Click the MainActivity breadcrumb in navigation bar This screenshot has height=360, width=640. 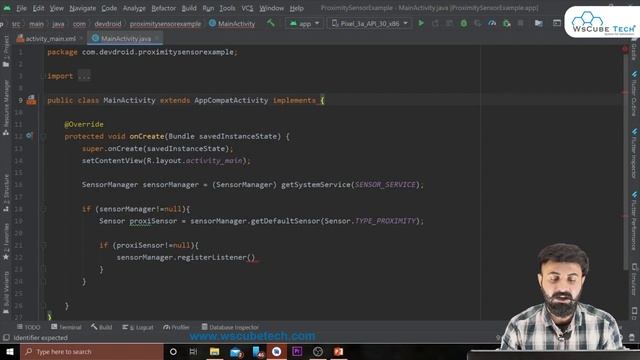[x=232, y=24]
